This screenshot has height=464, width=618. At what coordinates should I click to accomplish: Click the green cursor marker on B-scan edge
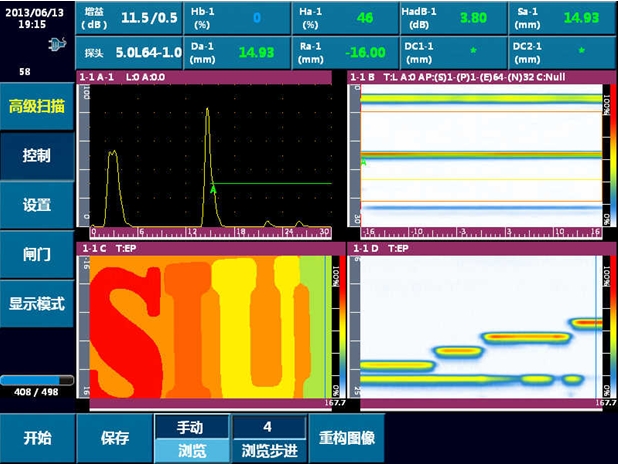[364, 161]
